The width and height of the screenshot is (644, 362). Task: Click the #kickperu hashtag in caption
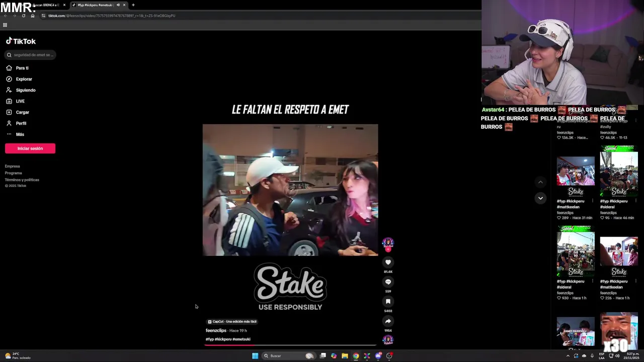(x=223, y=339)
